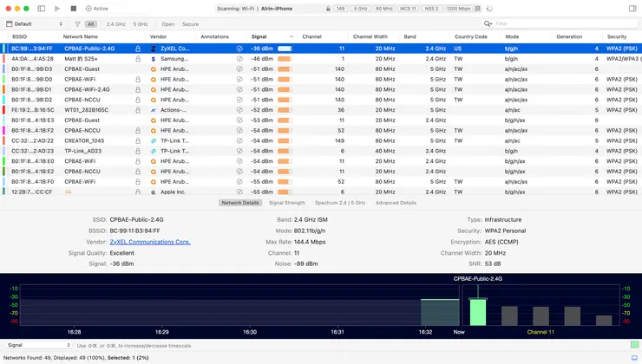Click the feedback icon in the bottom-right corner
Viewport: 642px width, 364px height.
[x=633, y=357]
